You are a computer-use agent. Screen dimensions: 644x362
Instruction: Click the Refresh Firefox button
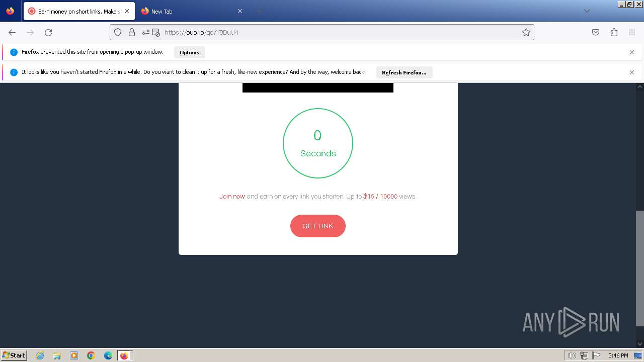click(x=404, y=72)
